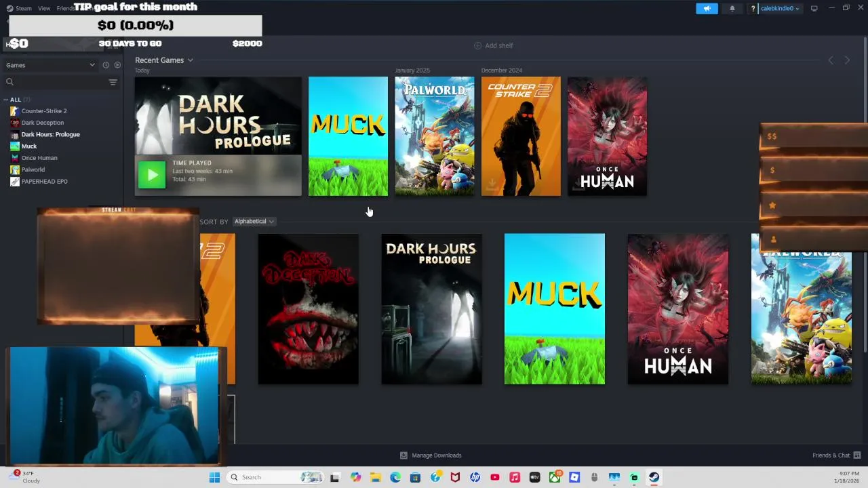Expand the calebkindle0 account dropdown
868x488 pixels.
[780, 9]
